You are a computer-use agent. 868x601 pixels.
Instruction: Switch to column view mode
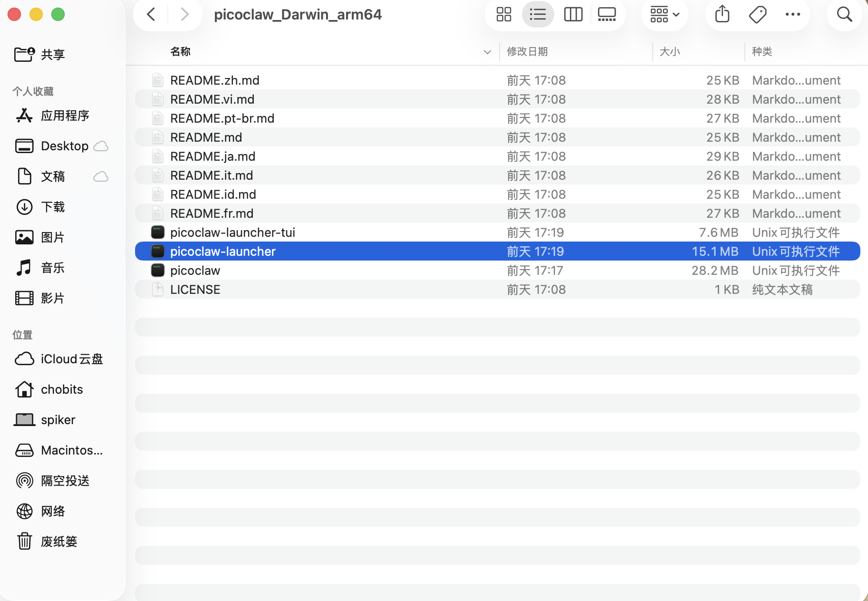pyautogui.click(x=573, y=14)
